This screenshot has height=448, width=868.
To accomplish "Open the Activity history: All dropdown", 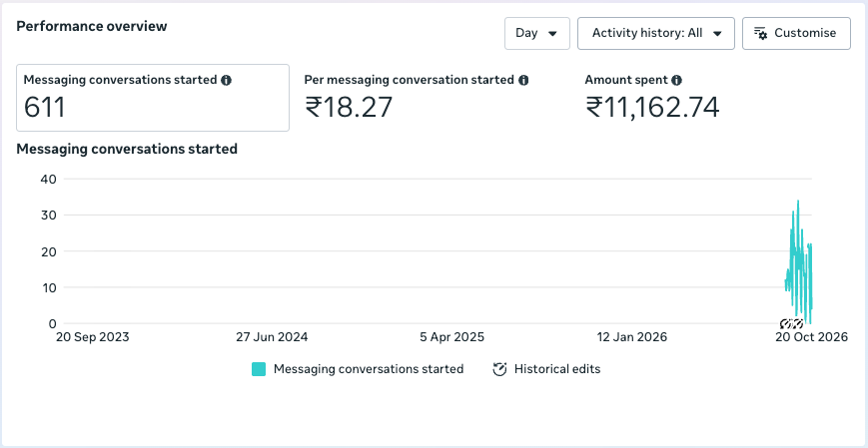I will click(656, 33).
